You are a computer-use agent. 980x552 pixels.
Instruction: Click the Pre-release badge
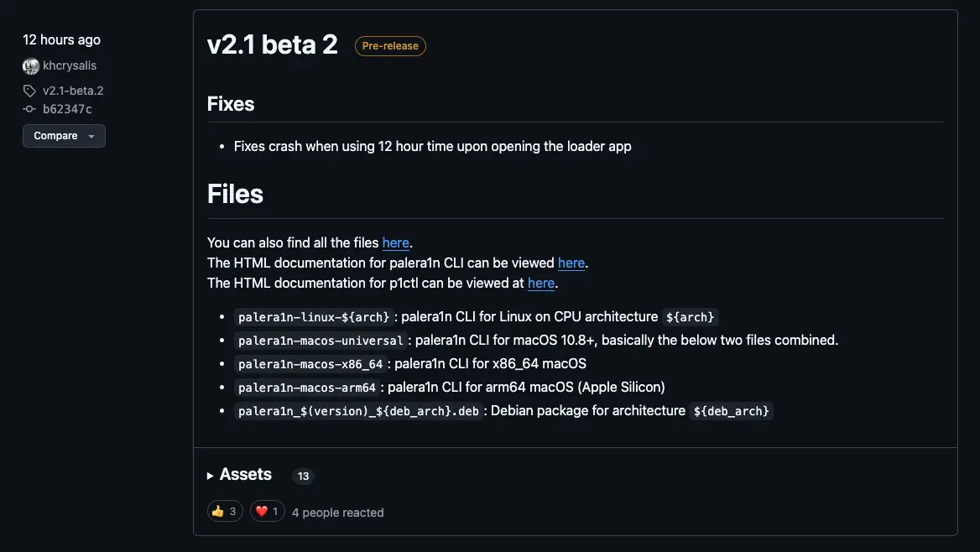click(x=389, y=46)
